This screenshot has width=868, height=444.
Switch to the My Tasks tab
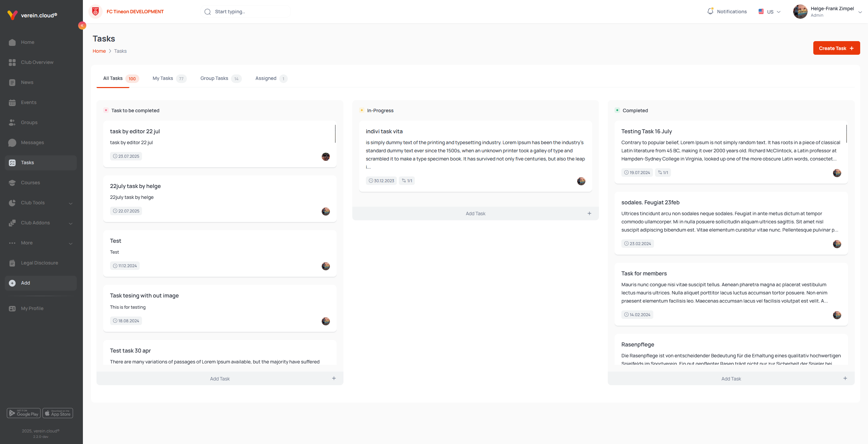[x=163, y=79]
